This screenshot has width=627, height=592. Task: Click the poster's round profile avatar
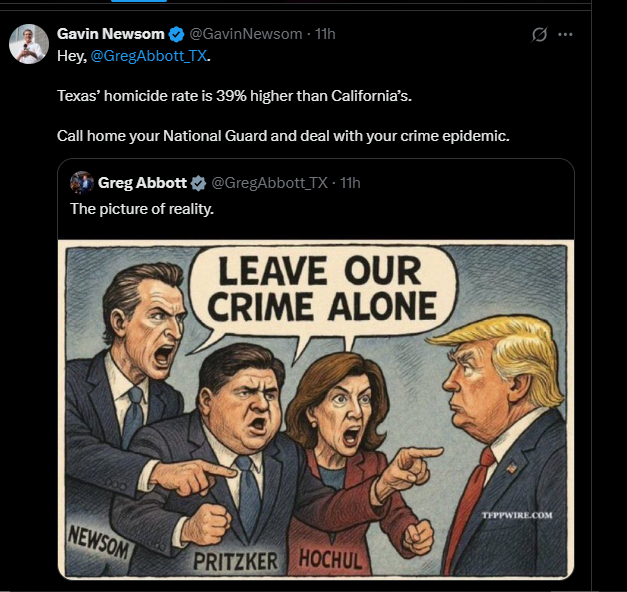coord(29,44)
